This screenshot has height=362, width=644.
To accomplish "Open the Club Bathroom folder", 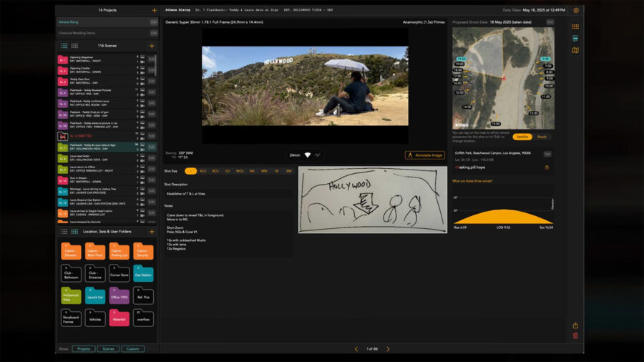I will [71, 274].
